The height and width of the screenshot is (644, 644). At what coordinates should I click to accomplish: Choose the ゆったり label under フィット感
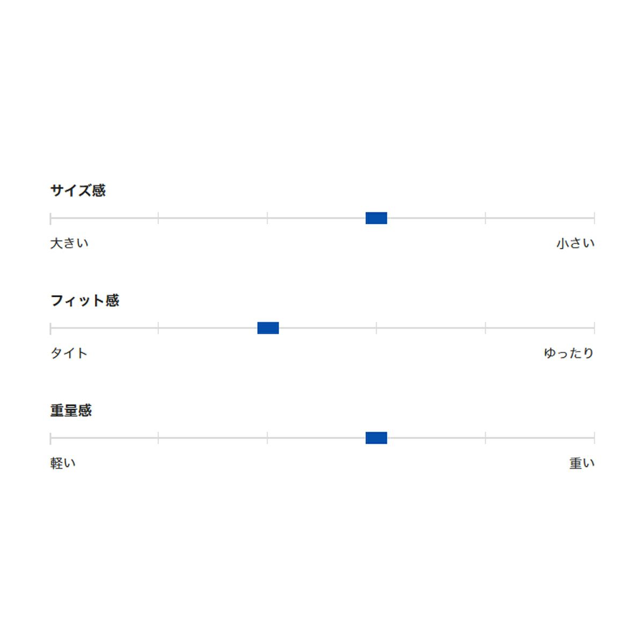click(568, 353)
